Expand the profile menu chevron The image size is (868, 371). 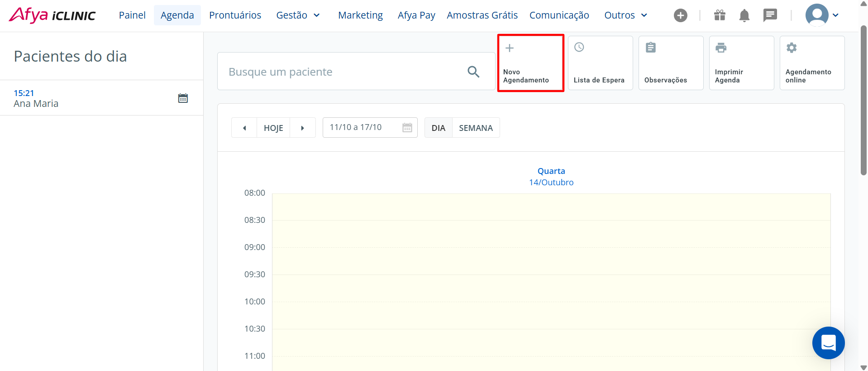pos(835,15)
